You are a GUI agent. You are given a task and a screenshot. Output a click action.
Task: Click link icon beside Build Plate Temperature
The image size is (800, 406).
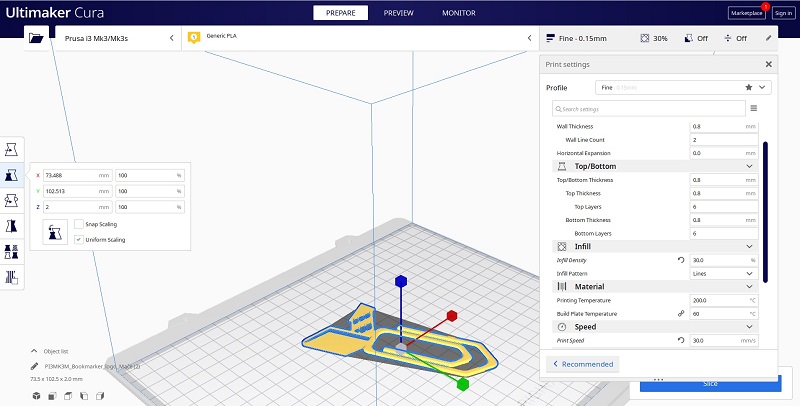(681, 314)
